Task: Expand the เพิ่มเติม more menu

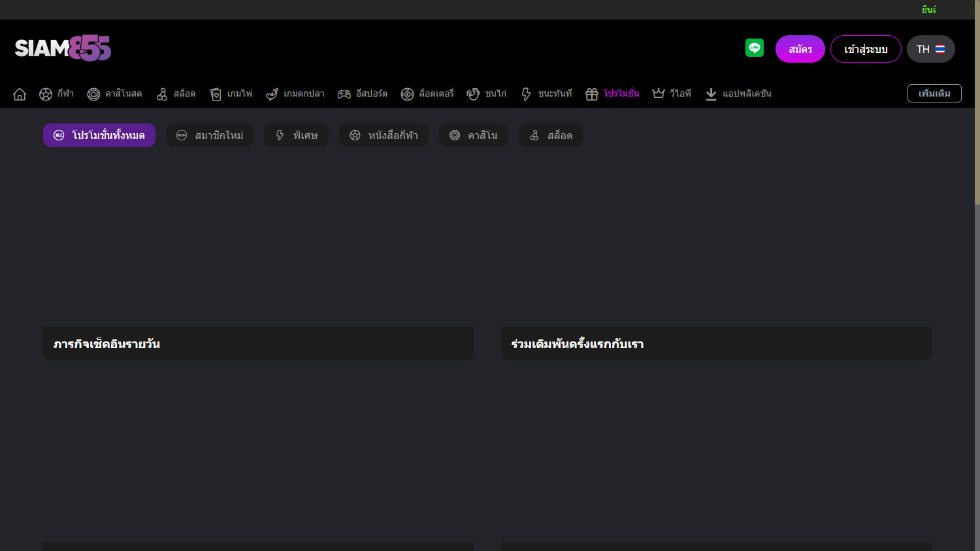Action: point(934,93)
